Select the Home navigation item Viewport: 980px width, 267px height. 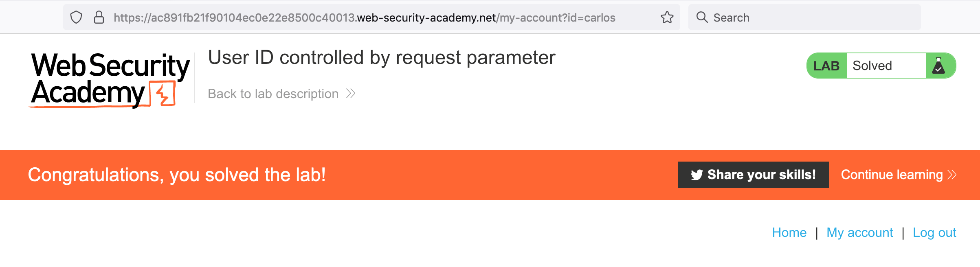pyautogui.click(x=789, y=232)
